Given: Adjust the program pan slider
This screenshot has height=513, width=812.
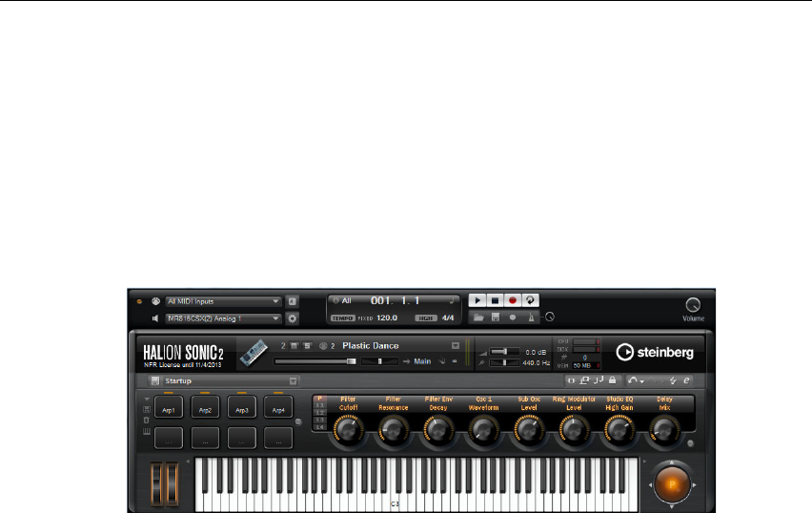Looking at the screenshot, I should pos(379,361).
